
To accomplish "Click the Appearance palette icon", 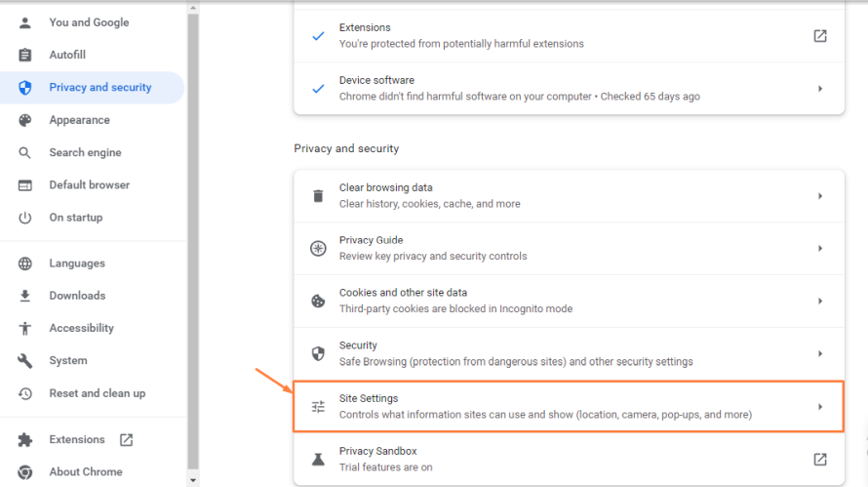I will pyautogui.click(x=26, y=120).
